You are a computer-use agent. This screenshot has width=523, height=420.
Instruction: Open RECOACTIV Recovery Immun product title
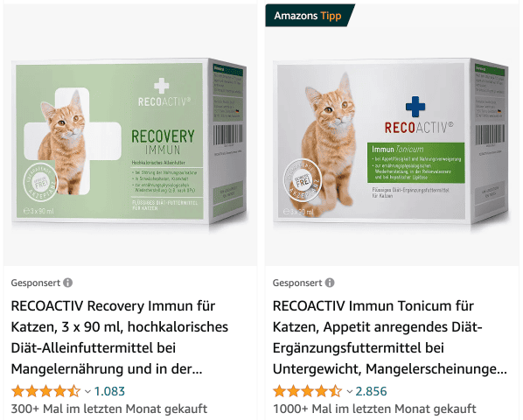(120, 337)
